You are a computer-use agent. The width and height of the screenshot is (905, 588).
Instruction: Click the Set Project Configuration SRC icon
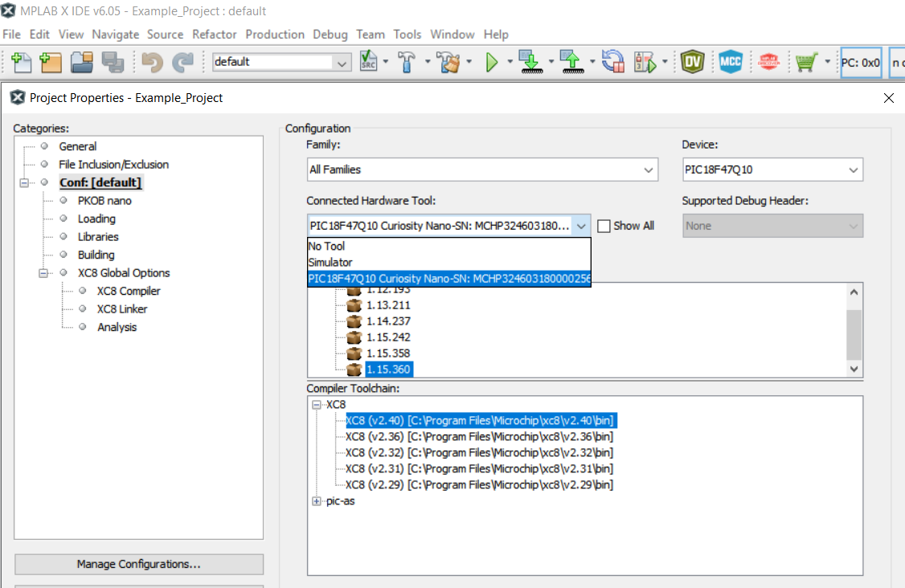(x=368, y=61)
